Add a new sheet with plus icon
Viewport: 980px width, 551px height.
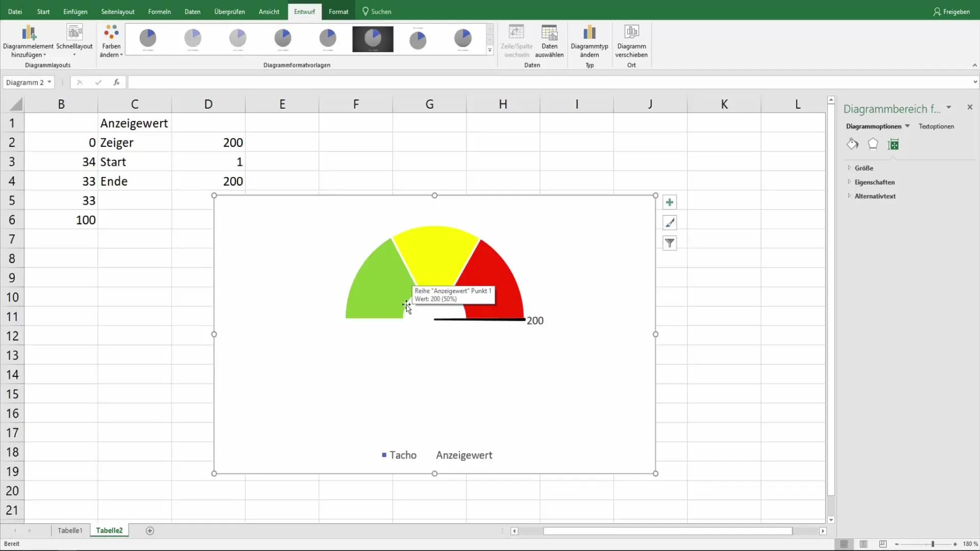pos(150,531)
